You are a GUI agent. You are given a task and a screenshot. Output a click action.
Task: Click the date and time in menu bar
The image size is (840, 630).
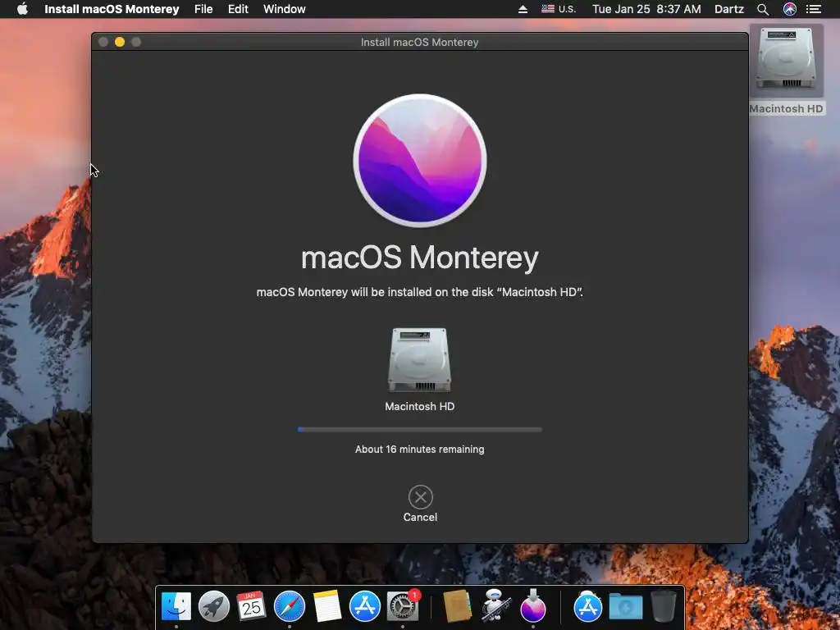pos(646,9)
